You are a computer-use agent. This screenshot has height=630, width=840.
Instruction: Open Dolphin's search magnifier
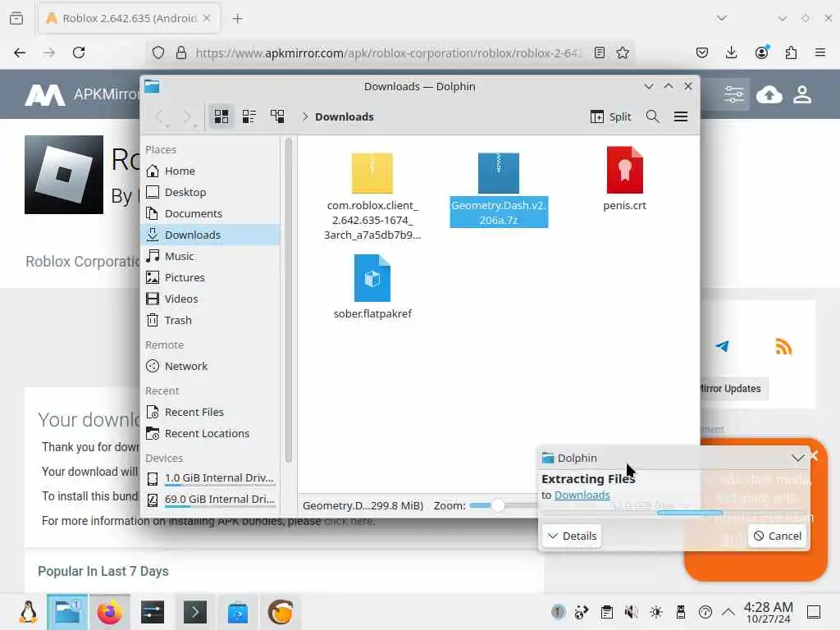coord(652,116)
